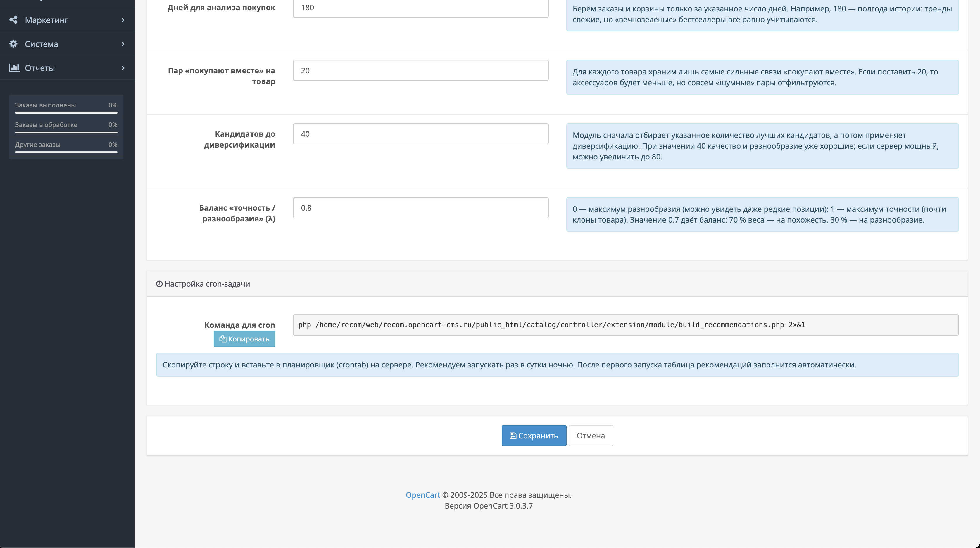Click the Заказы в обработке label text

pos(46,125)
